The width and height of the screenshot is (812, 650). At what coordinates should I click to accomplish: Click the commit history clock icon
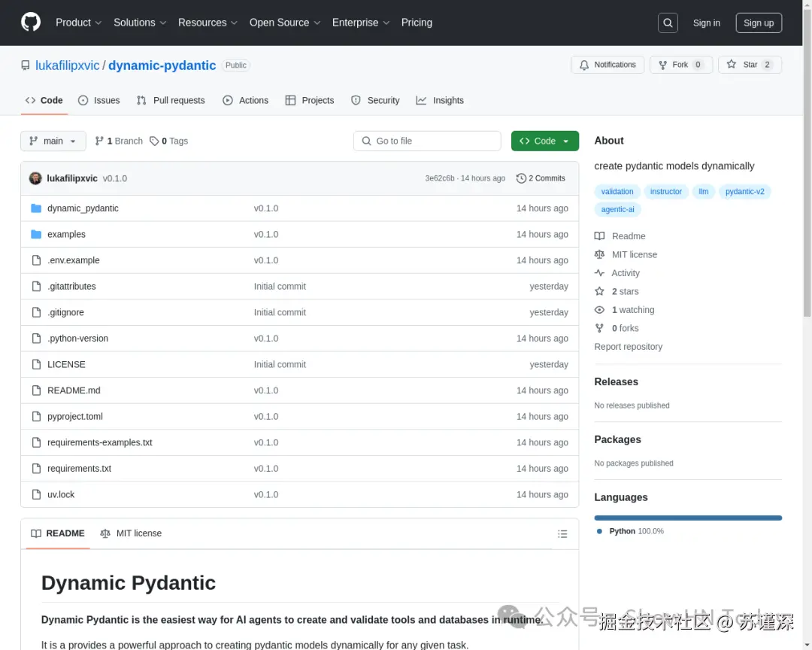coord(521,178)
